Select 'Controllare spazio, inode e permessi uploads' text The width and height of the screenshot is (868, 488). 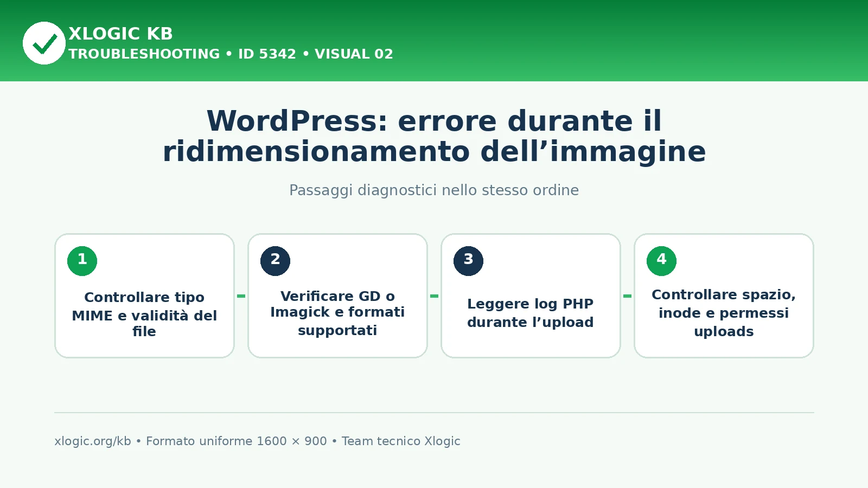(724, 313)
